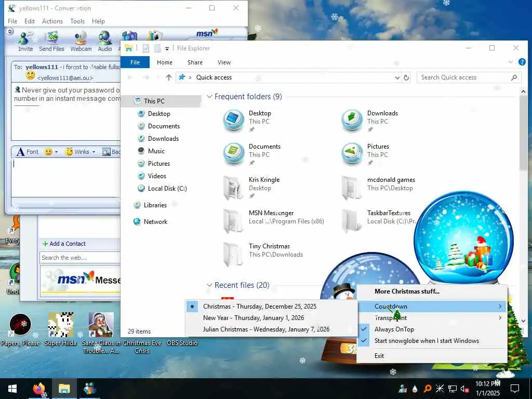Open Quick Access Toolbar customize dropdown

point(167,48)
